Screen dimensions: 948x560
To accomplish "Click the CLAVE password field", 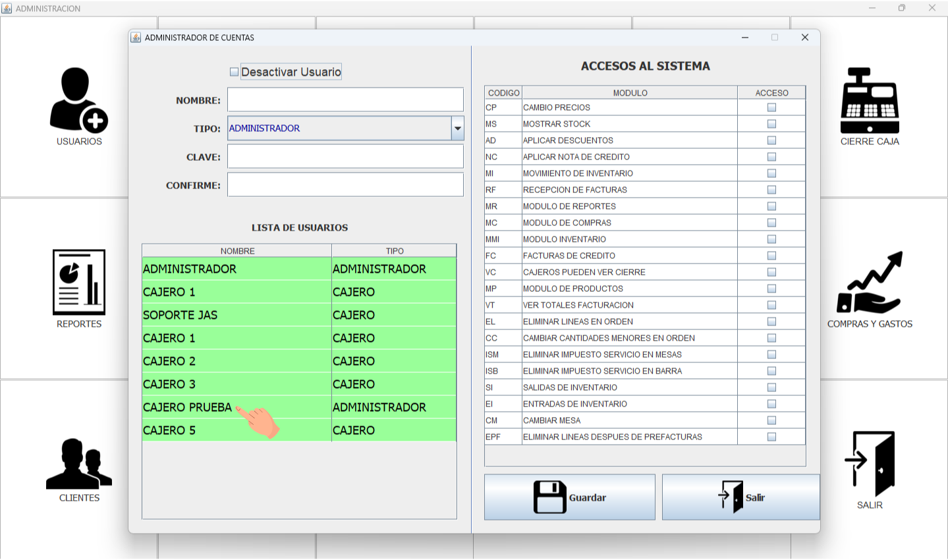I will pyautogui.click(x=345, y=157).
